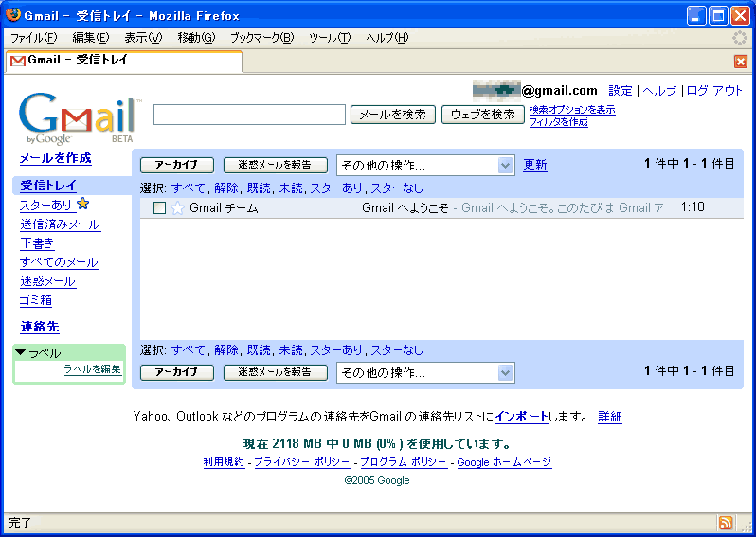
Task: Open プライバシー ポリシー footer link
Action: (x=302, y=462)
